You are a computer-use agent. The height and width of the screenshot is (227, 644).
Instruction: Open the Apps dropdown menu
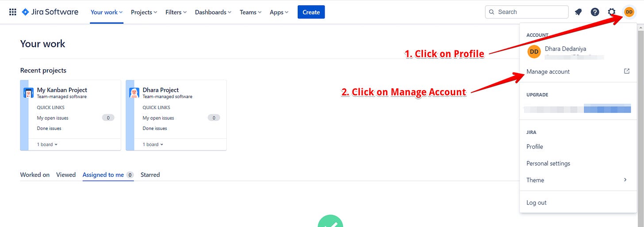click(279, 12)
